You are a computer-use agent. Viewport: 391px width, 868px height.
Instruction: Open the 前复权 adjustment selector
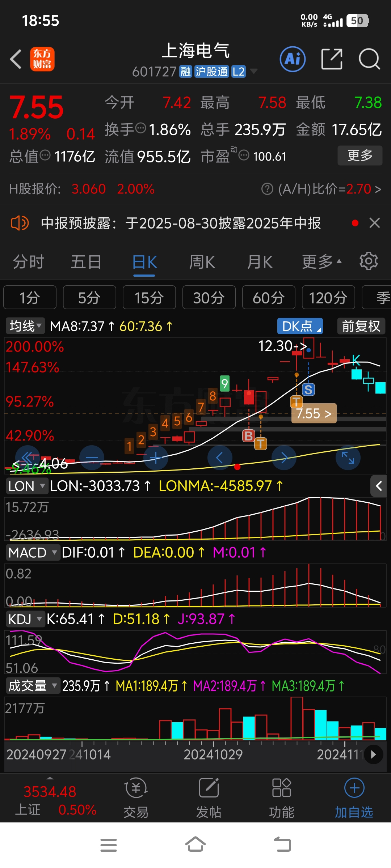click(361, 326)
